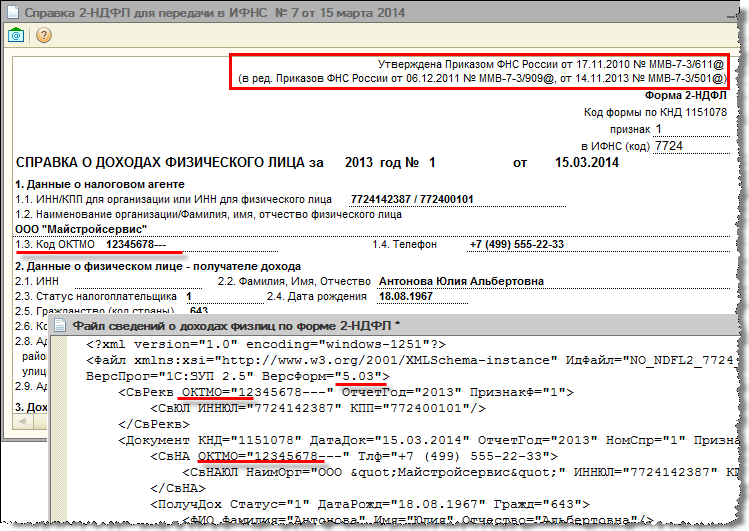The height and width of the screenshot is (531, 749).
Task: Select the признак value 1 field
Action: (660, 128)
